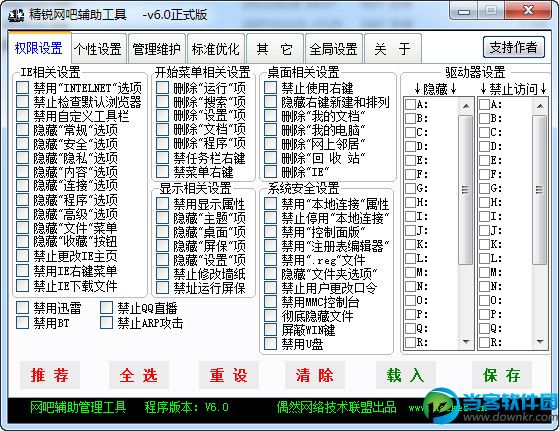Screen dimensions: 559x431
Task: Tick 禁用U盘 checkbox
Action: [x=271, y=343]
